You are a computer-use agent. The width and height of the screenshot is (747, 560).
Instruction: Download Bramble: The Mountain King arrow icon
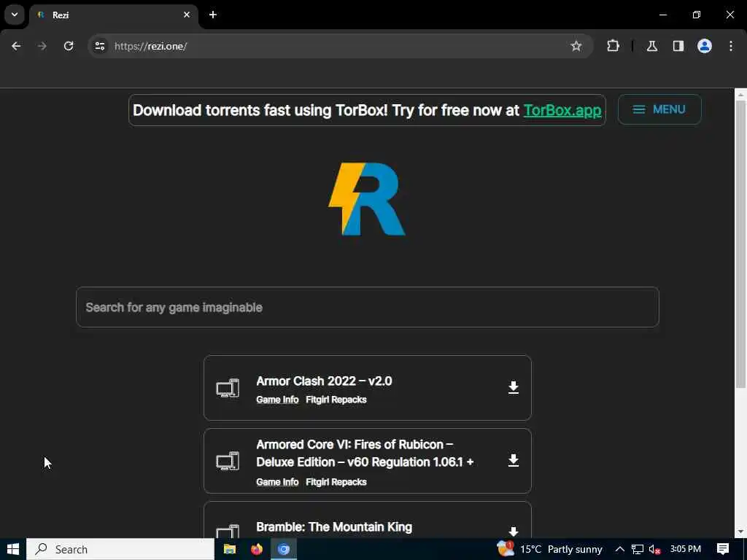[x=513, y=532]
